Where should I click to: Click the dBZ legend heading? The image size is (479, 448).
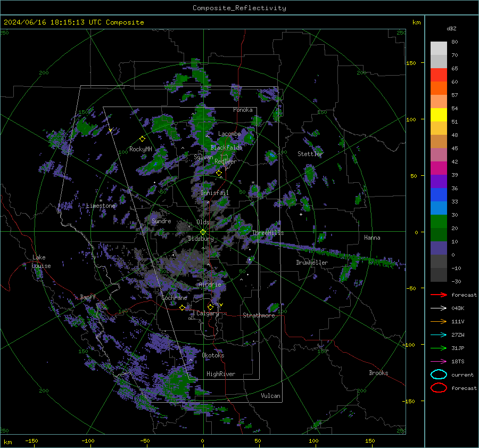[x=451, y=29]
